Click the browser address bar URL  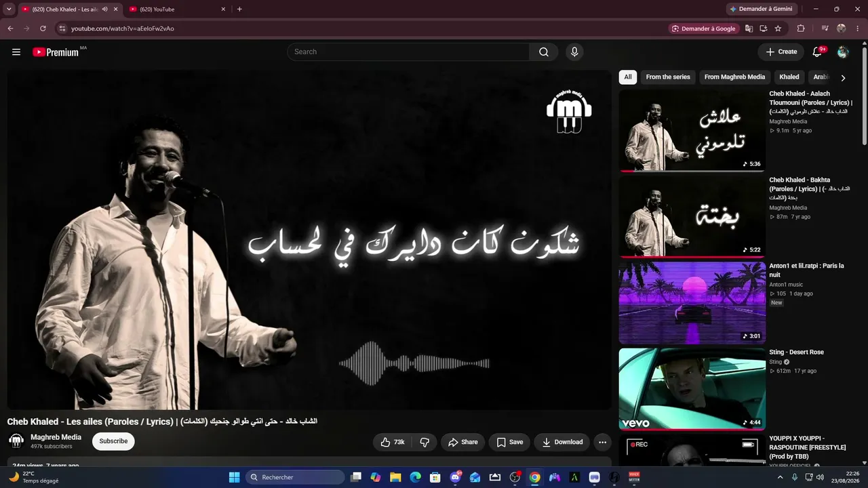pyautogui.click(x=123, y=28)
